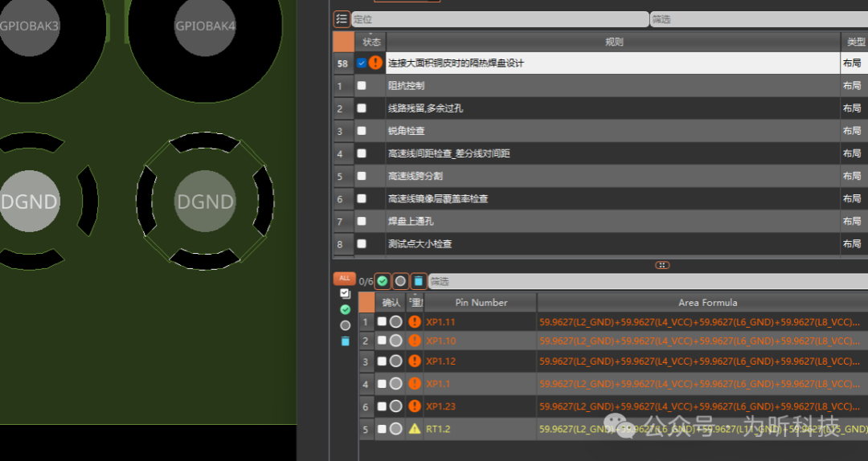The image size is (868, 461).
Task: Sort by the 类型 column header
Action: tap(854, 42)
